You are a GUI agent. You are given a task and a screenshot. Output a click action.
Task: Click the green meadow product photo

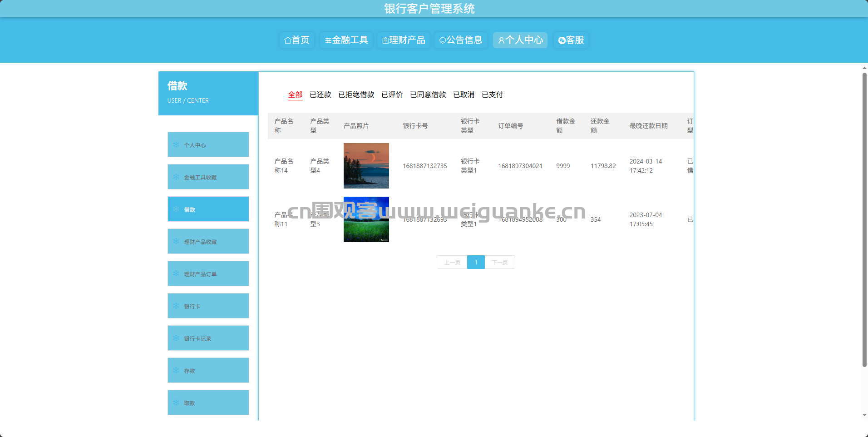click(366, 219)
